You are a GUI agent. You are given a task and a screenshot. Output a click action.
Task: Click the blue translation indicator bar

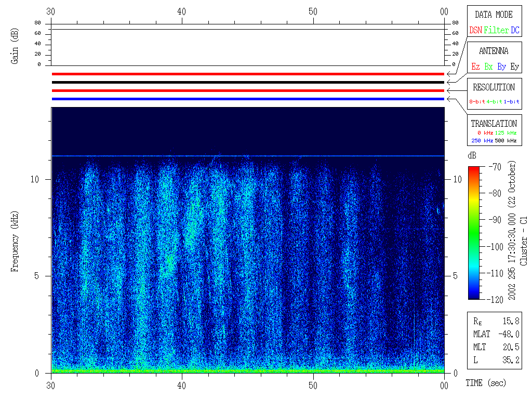(248, 99)
